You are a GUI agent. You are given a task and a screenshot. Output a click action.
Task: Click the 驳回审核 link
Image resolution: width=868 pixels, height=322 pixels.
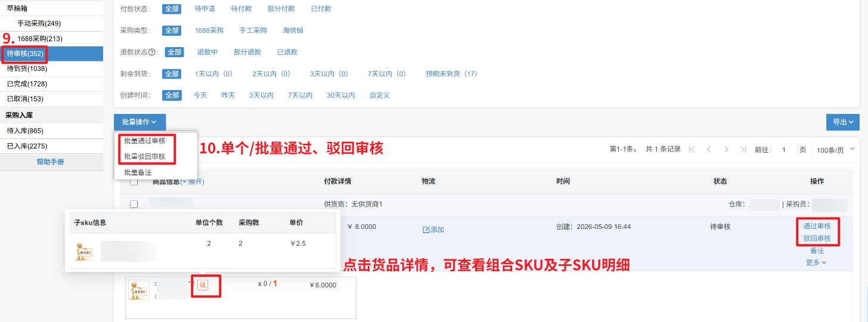point(817,239)
